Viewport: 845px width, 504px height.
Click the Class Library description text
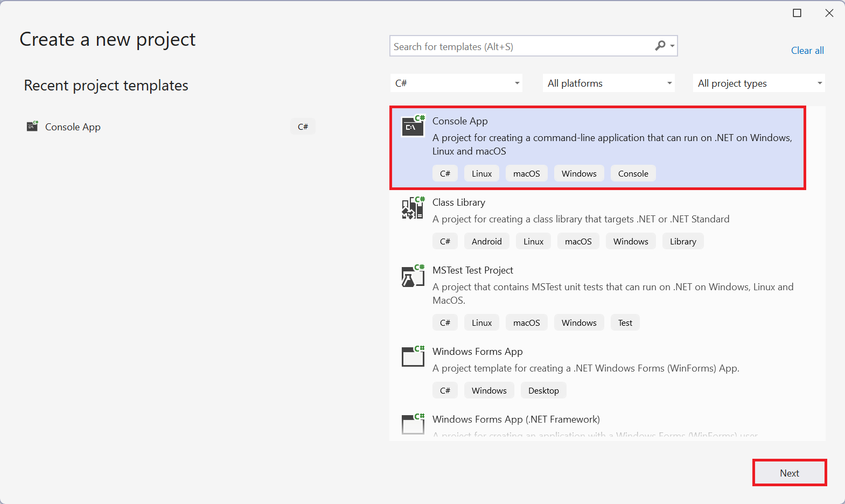[581, 219]
